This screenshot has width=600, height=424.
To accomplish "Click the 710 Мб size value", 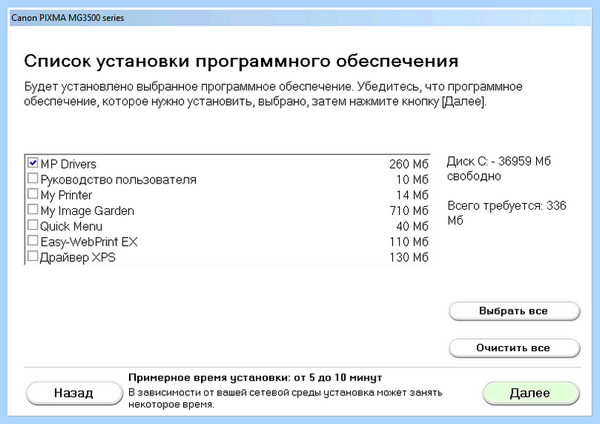I will pos(409,211).
